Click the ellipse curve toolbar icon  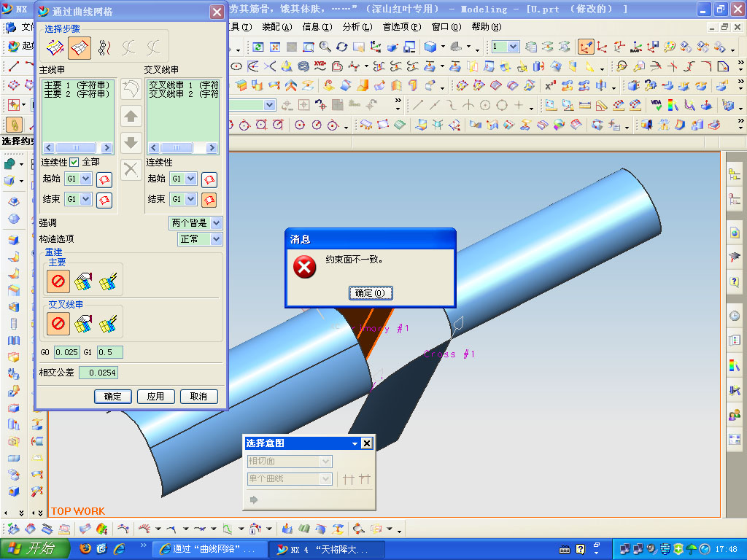click(237, 66)
